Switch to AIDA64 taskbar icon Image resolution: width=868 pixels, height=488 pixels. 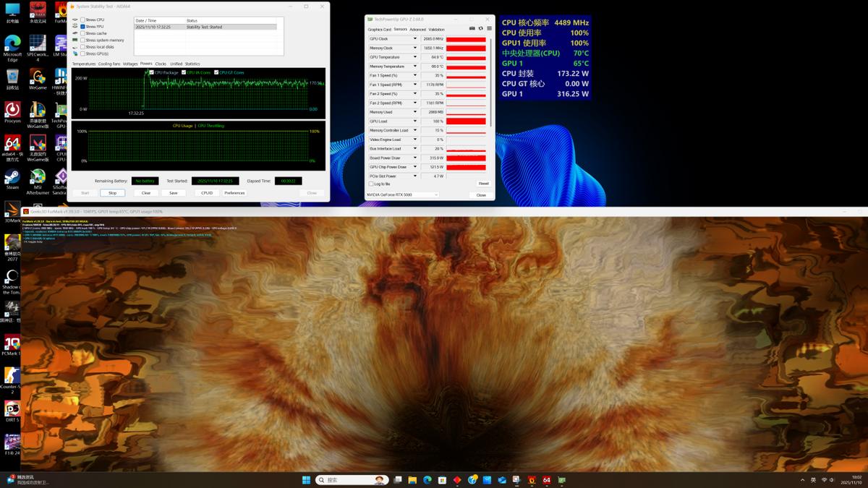pos(546,479)
